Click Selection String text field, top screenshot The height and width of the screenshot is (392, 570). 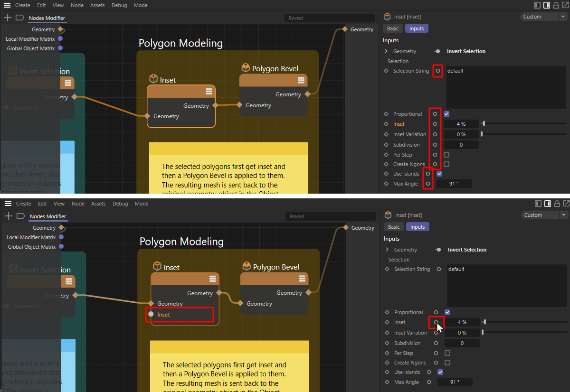[x=505, y=87]
